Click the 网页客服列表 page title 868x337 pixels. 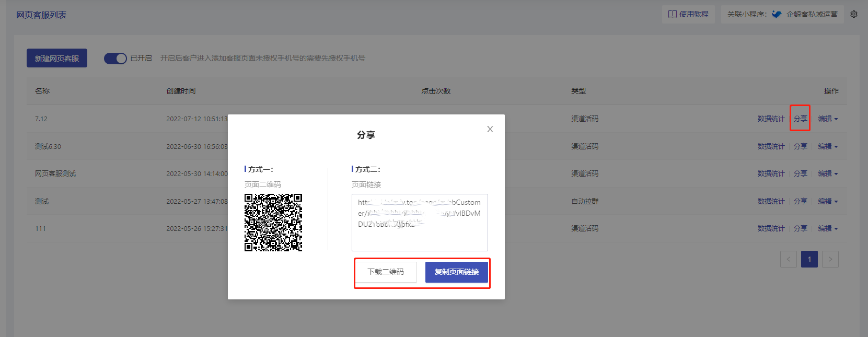point(41,15)
